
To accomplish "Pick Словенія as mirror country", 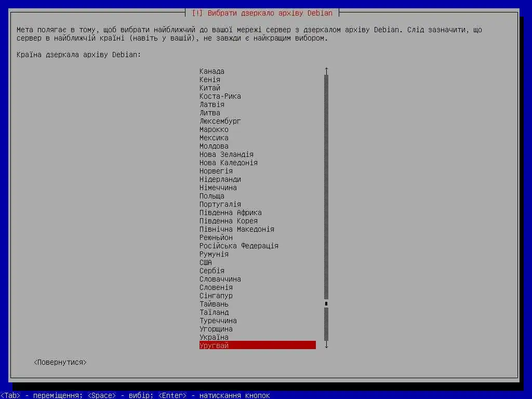I will pos(216,287).
